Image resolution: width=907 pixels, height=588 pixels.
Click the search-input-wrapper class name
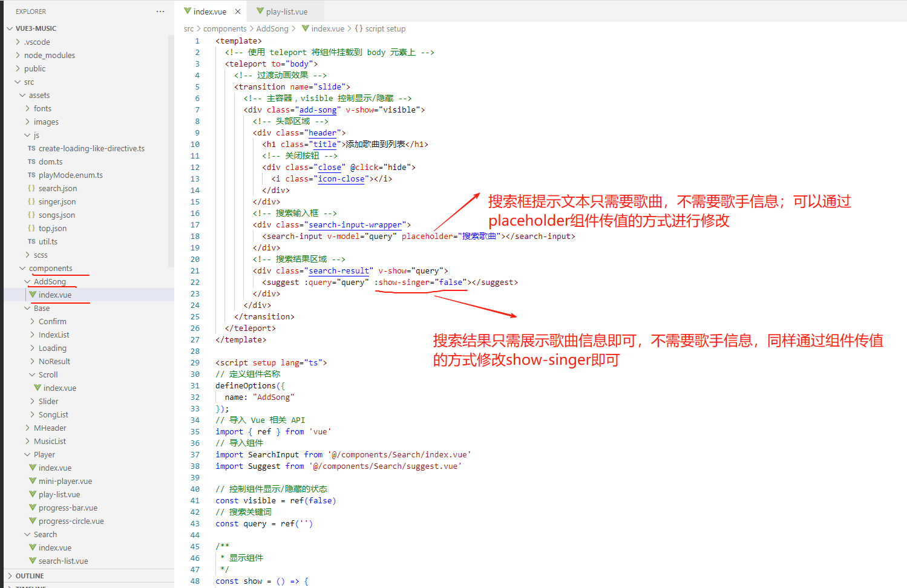[x=355, y=225]
